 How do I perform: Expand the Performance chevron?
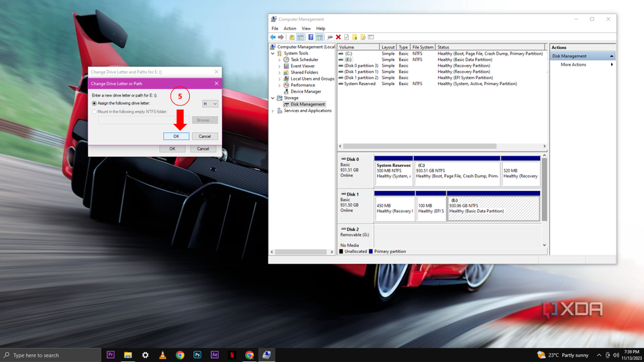[280, 85]
